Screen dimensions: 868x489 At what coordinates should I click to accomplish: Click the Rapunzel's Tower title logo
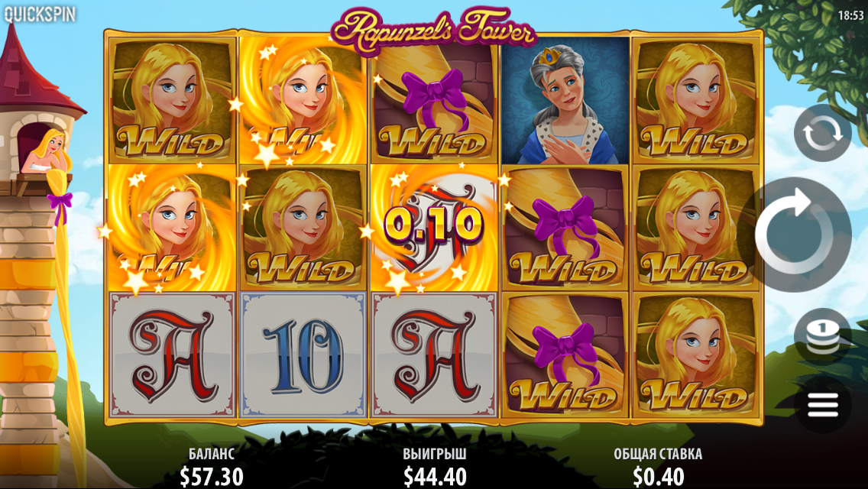click(x=433, y=28)
